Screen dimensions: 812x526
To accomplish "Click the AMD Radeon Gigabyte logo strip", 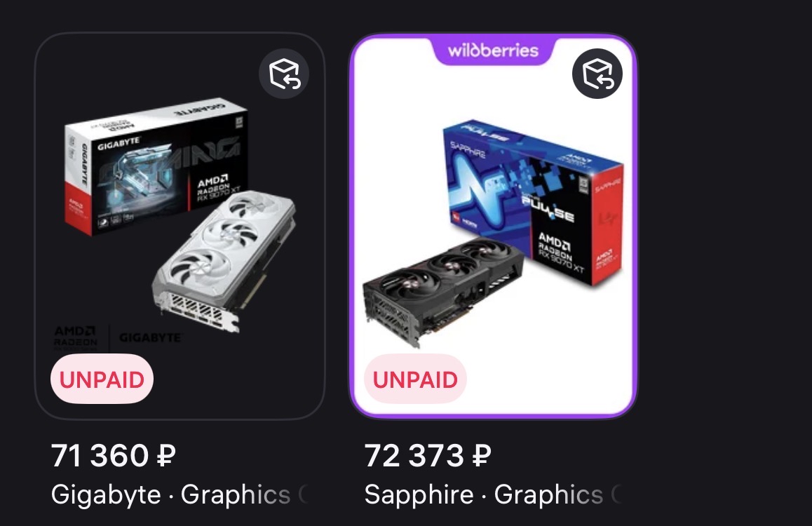I will [x=118, y=337].
